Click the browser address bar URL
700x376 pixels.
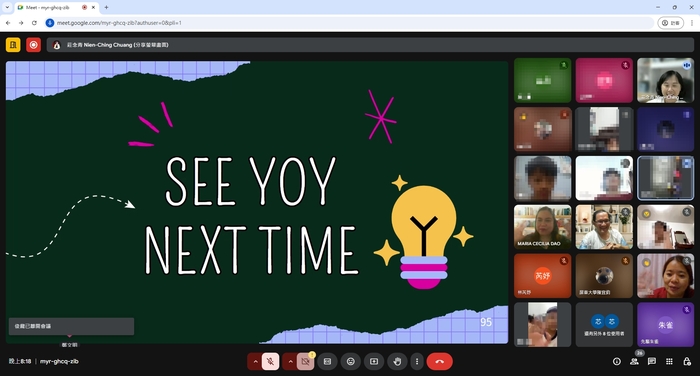tap(119, 23)
